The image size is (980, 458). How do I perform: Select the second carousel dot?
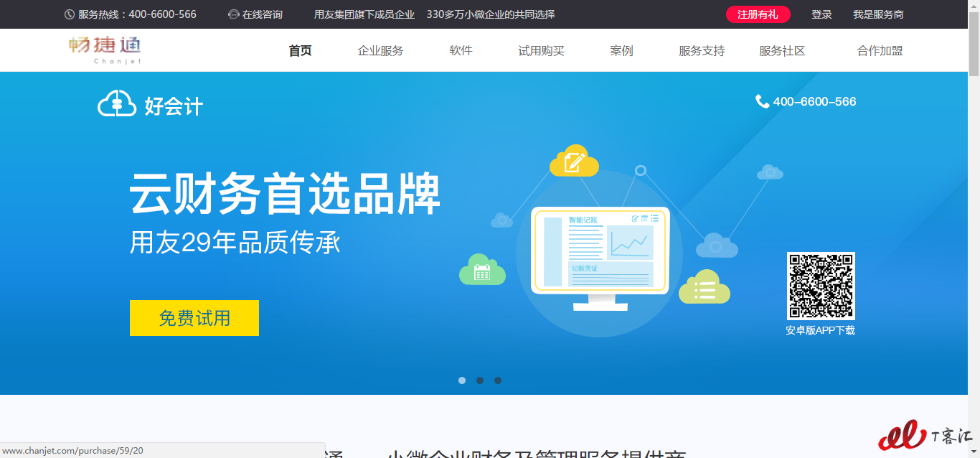coord(480,380)
